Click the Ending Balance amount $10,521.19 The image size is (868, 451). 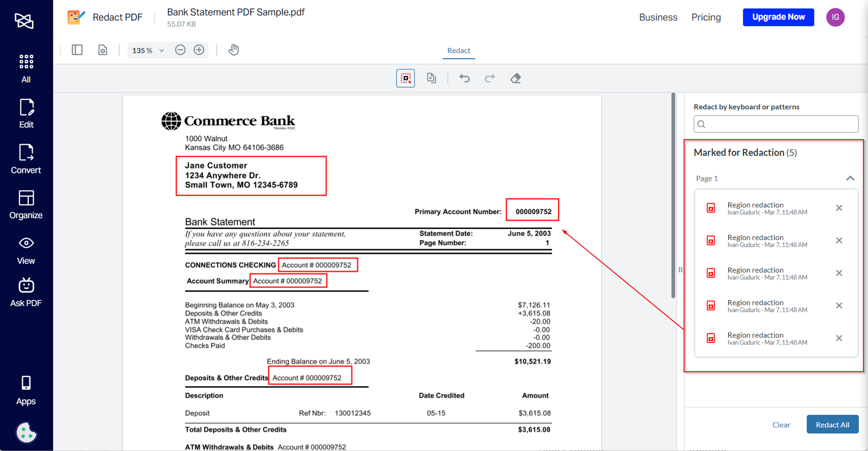point(532,362)
